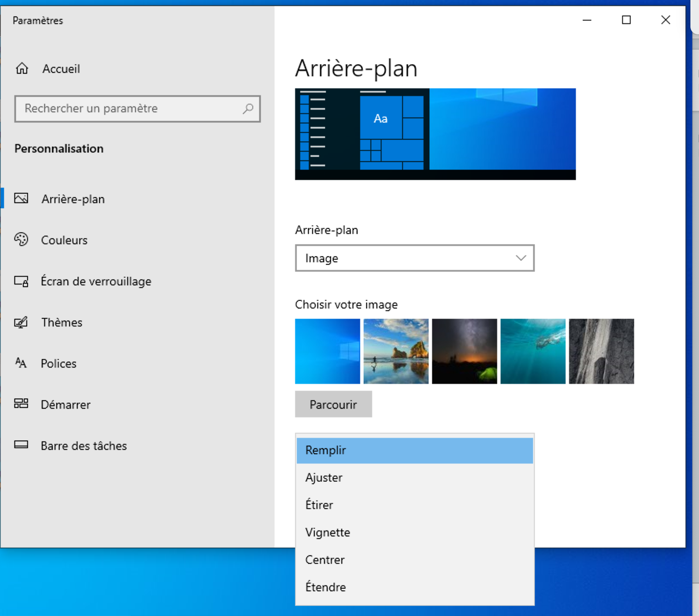Choose the night sky tent wallpaper
The image size is (699, 616).
point(465,351)
